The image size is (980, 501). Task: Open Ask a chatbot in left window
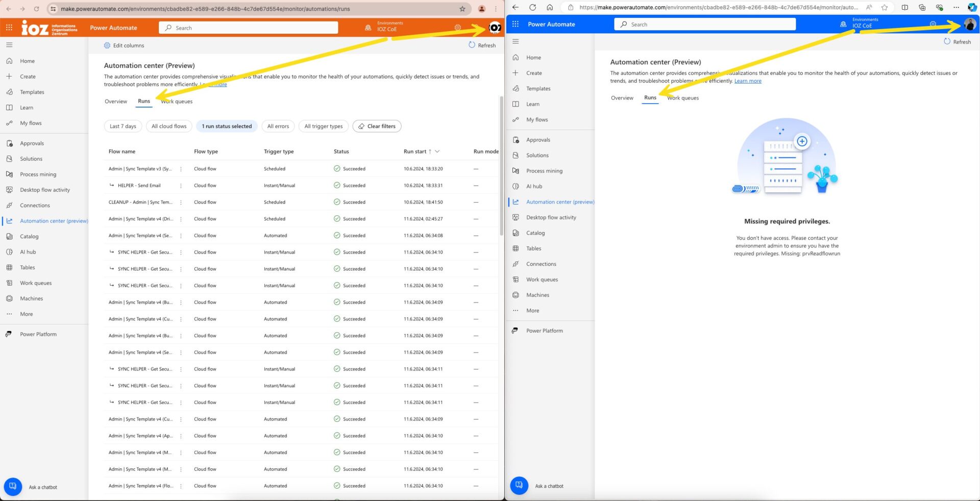pyautogui.click(x=13, y=487)
